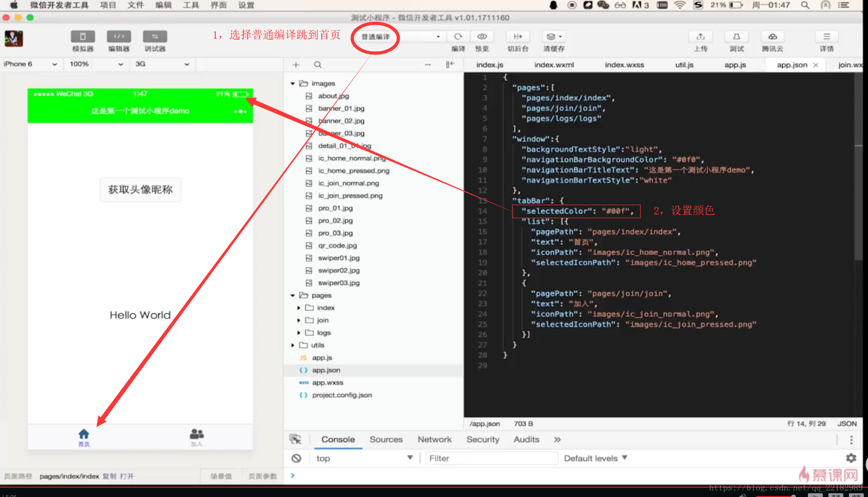This screenshot has height=497, width=868.
Task: Click the test flask icon
Action: pos(737,36)
